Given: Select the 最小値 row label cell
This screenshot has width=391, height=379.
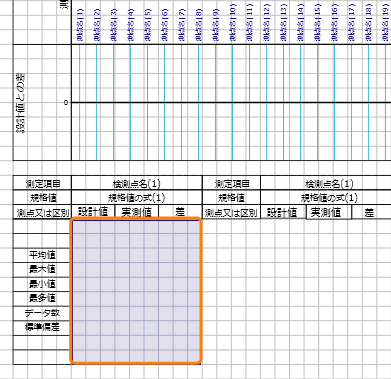Looking at the screenshot, I should [x=42, y=284].
